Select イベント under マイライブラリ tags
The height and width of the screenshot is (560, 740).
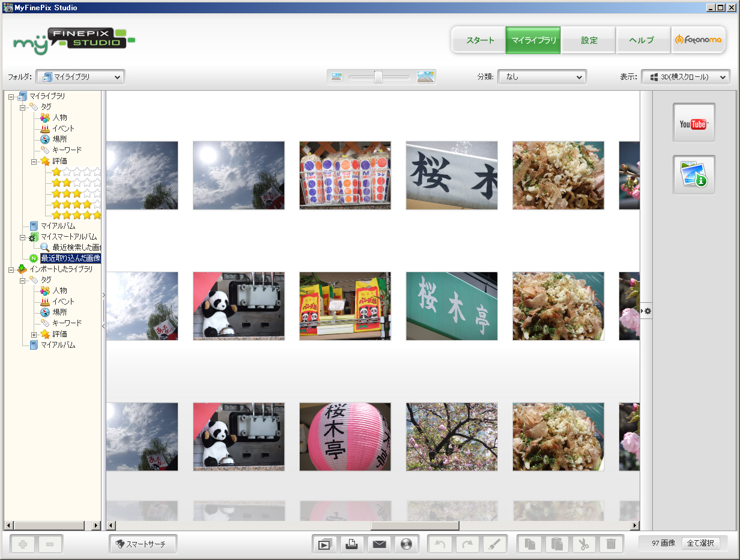[x=63, y=128]
